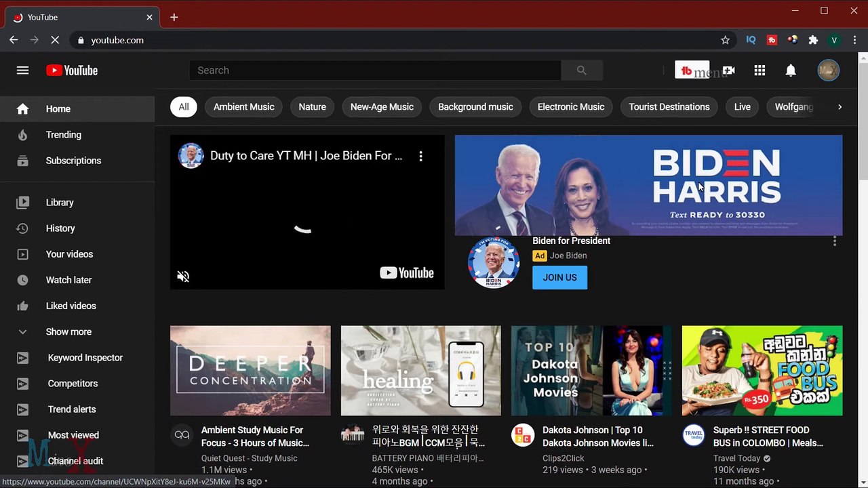The width and height of the screenshot is (868, 488).
Task: Open Biden for President ad title
Action: [571, 241]
